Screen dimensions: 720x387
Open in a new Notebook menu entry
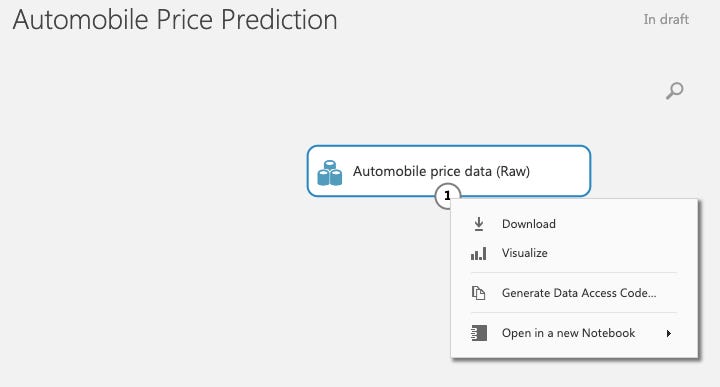[574, 333]
